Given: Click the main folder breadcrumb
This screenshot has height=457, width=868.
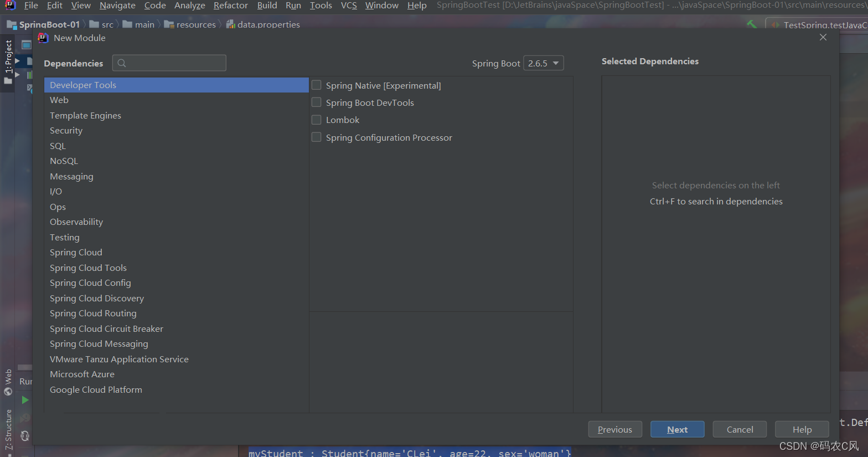Looking at the screenshot, I should [138, 24].
